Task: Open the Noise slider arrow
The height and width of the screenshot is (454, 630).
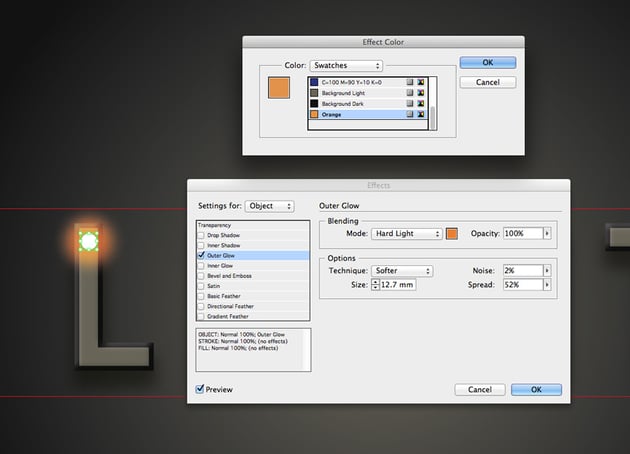Action: 547,270
